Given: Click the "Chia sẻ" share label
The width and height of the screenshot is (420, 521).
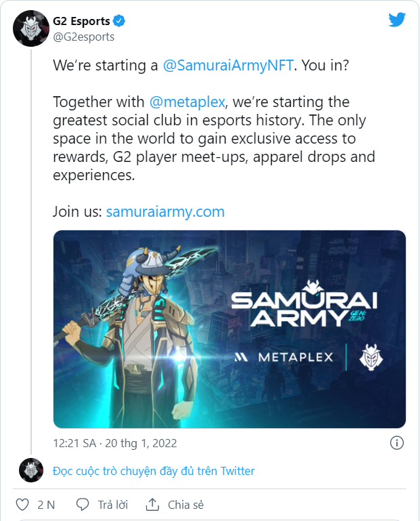Looking at the screenshot, I should tap(186, 505).
